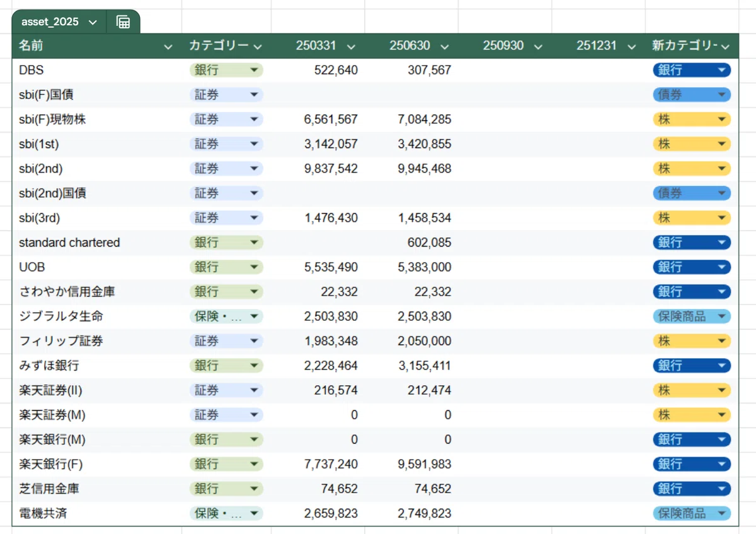This screenshot has width=756, height=534.
Task: Open the 保険商品 new category chip for ジブラルタ生命
Action: click(692, 316)
